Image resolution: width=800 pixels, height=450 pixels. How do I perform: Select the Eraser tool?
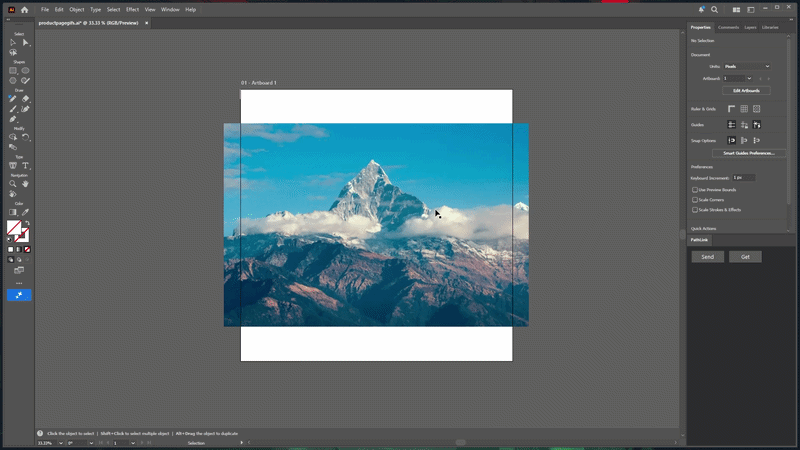pyautogui.click(x=26, y=99)
